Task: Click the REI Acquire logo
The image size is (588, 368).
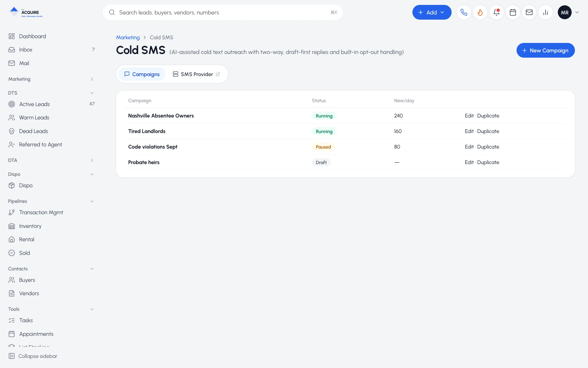Action: (x=26, y=12)
